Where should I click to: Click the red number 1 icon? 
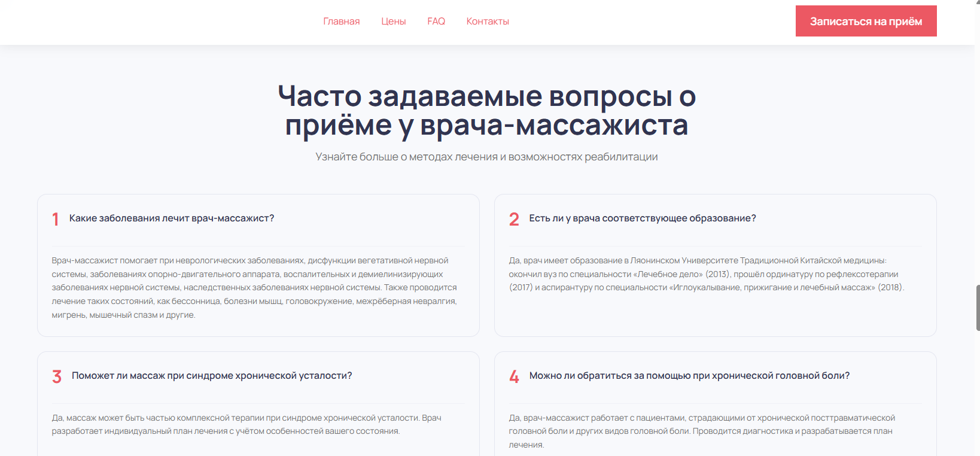(x=56, y=220)
